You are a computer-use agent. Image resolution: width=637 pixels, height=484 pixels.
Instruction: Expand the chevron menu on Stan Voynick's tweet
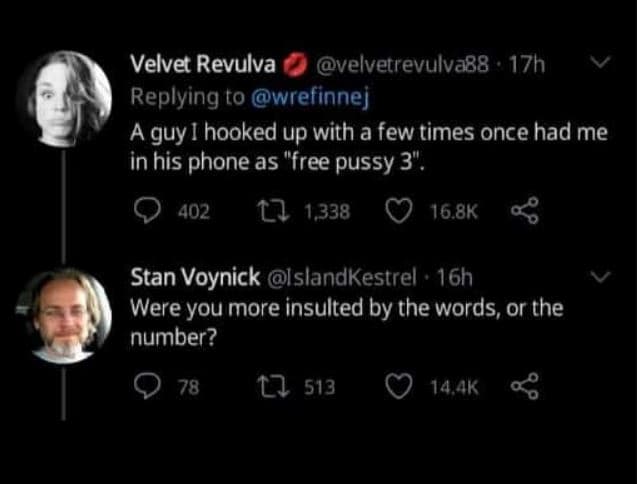tap(600, 276)
